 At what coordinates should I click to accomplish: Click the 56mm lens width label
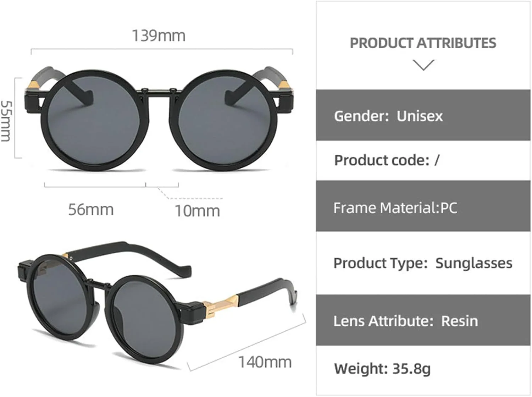click(91, 209)
